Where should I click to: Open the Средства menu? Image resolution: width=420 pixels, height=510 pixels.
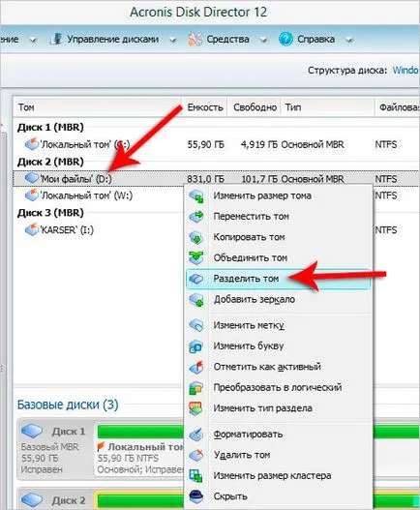point(227,40)
